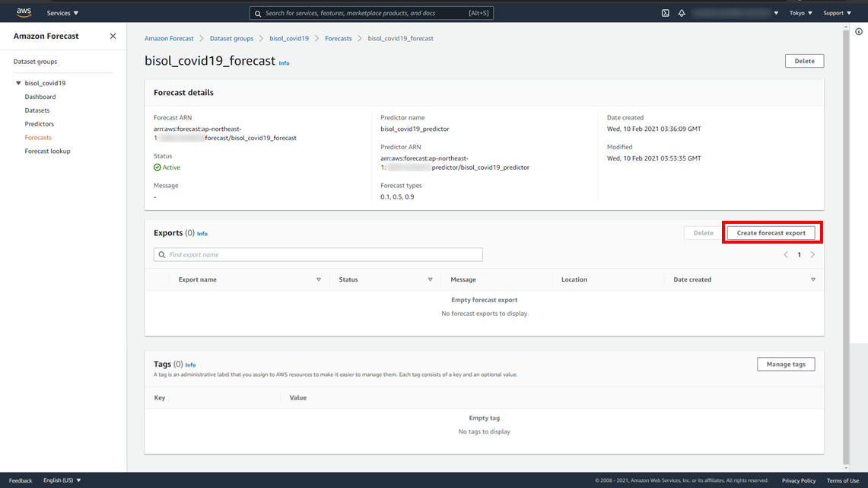The image size is (868, 488).
Task: Click Dataset groups breadcrumb link
Action: [x=231, y=38]
